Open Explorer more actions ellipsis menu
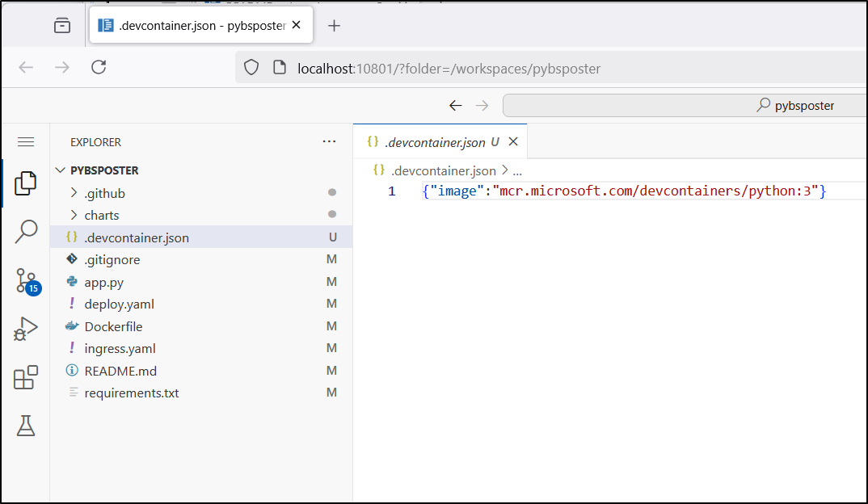 click(329, 141)
